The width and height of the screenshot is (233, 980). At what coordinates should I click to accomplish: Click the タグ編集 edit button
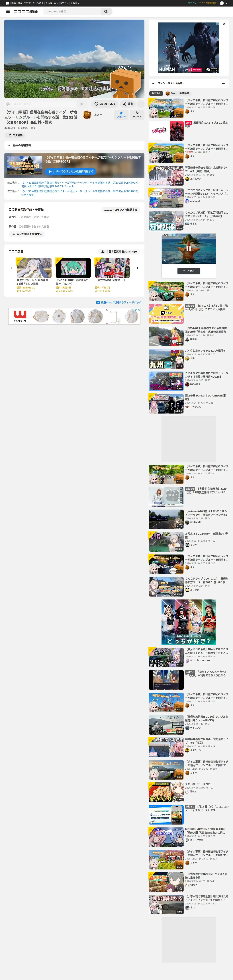click(x=15, y=135)
